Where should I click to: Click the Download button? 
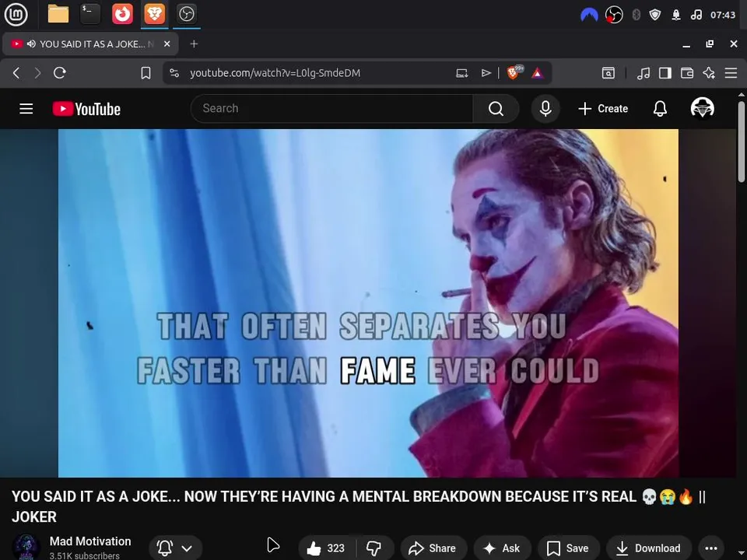648,548
